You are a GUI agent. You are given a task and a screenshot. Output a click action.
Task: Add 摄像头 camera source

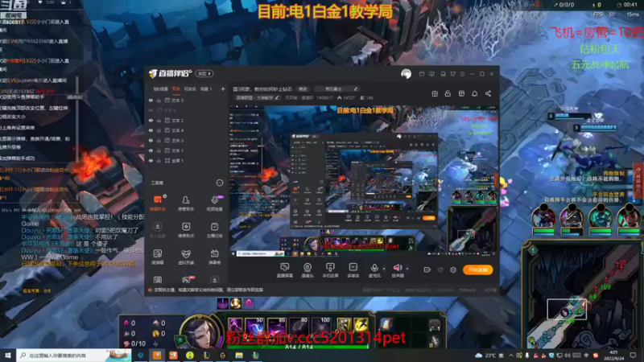click(x=308, y=270)
